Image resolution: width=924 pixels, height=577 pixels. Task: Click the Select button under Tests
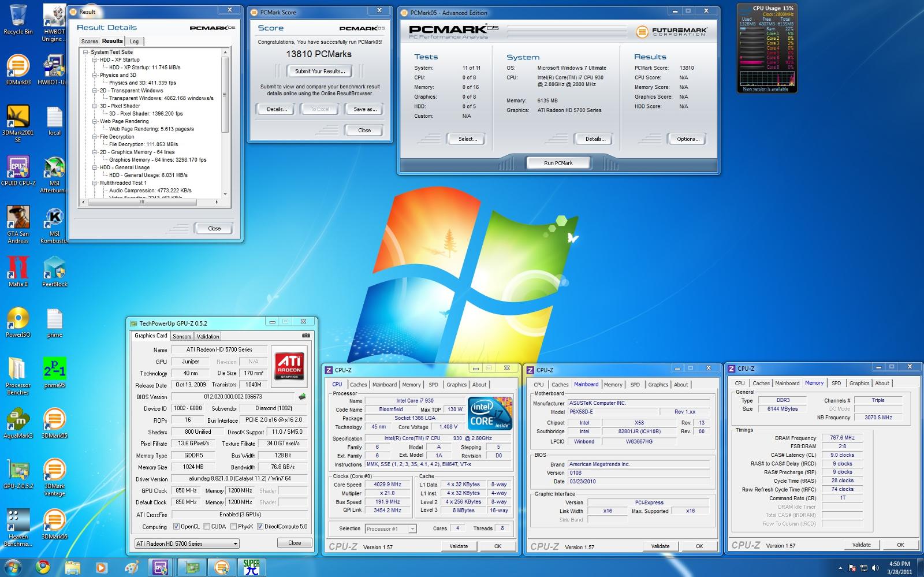(x=467, y=139)
